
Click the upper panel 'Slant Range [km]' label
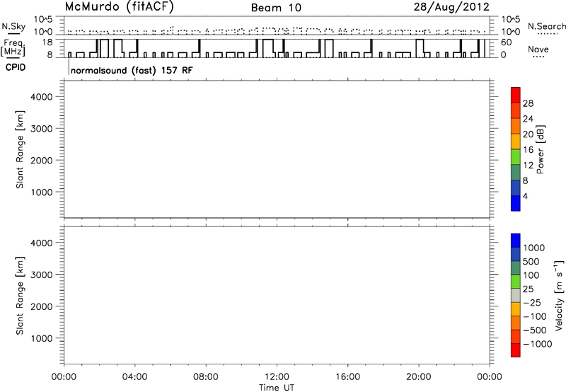tap(20, 149)
